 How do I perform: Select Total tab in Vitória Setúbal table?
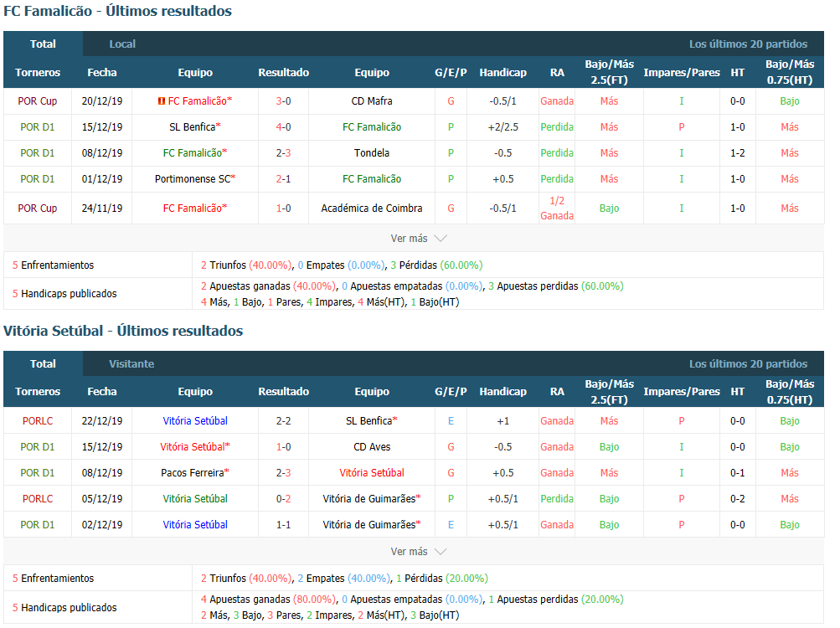[43, 364]
